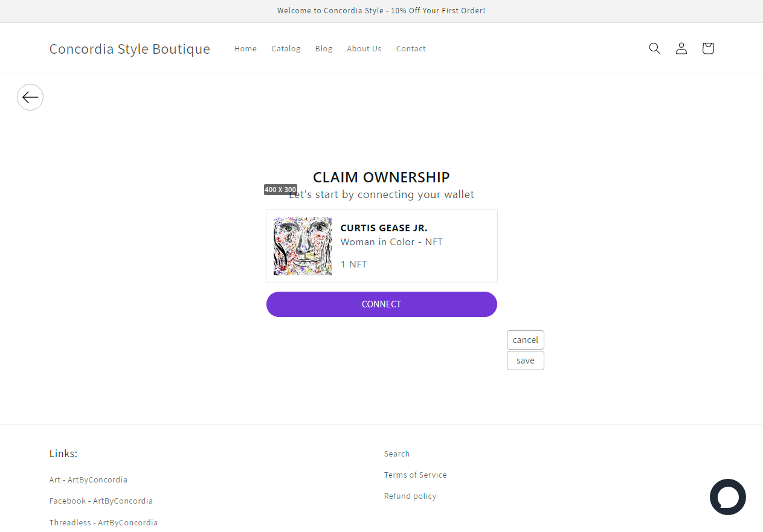Visit the Facebook - ArtByConcordia link
This screenshot has width=763, height=532.
(x=101, y=501)
